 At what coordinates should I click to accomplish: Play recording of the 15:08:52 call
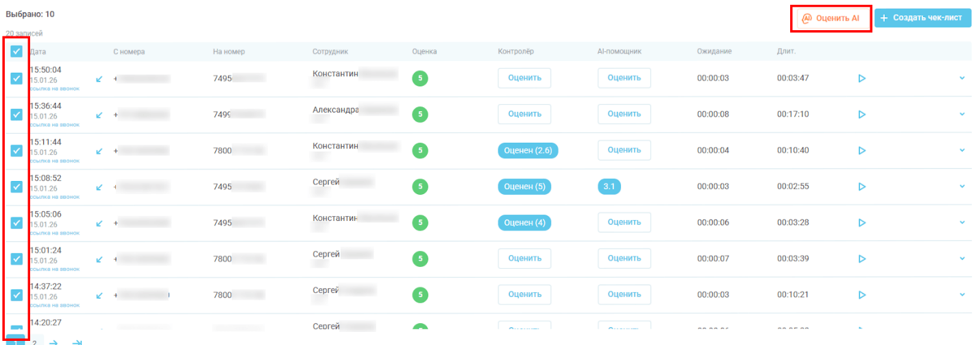click(x=861, y=187)
